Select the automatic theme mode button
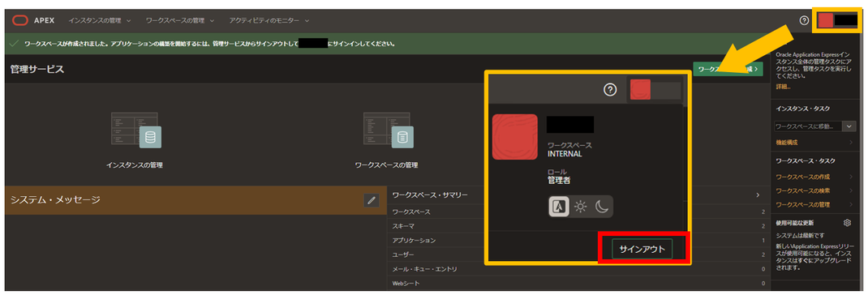Screen dimensions: 868x295 pos(559,207)
